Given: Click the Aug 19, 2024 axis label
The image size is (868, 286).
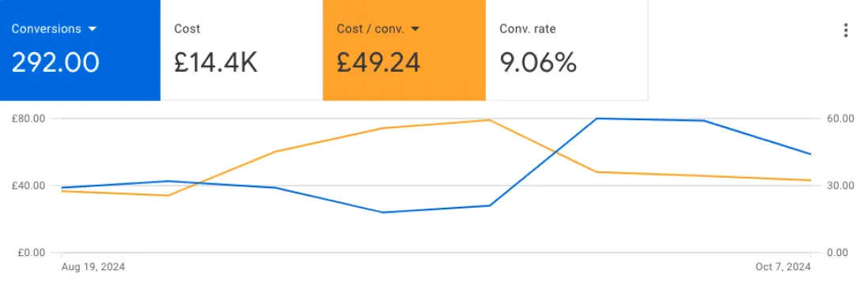Looking at the screenshot, I should 93,267.
